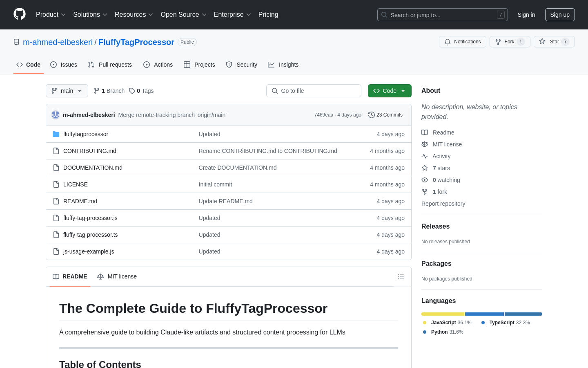
Task: Click the outline icon in README header
Action: (x=401, y=277)
